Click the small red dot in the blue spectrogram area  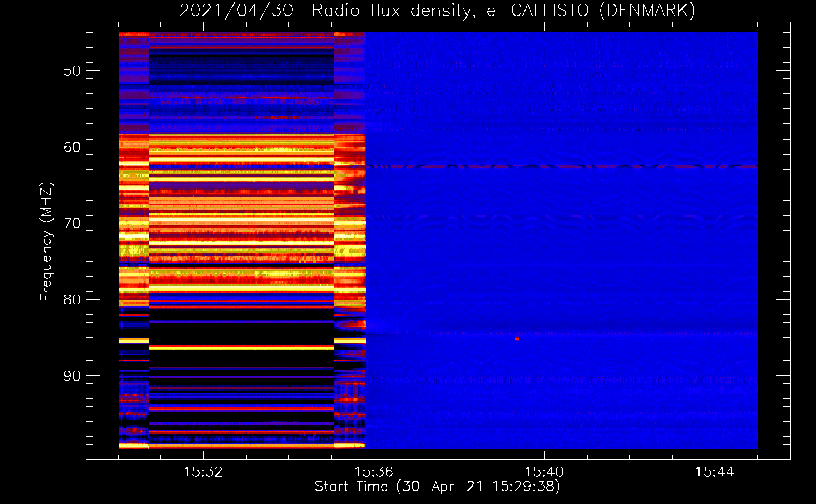coord(517,339)
